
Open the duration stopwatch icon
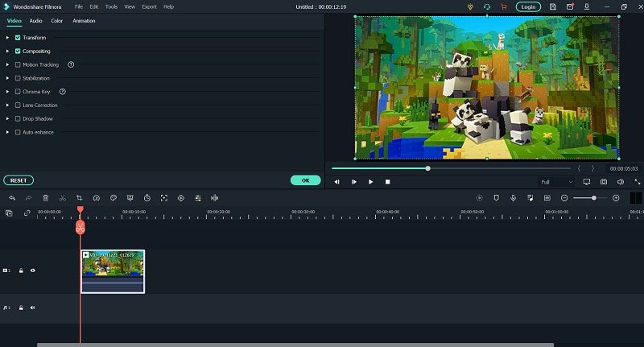(x=147, y=198)
